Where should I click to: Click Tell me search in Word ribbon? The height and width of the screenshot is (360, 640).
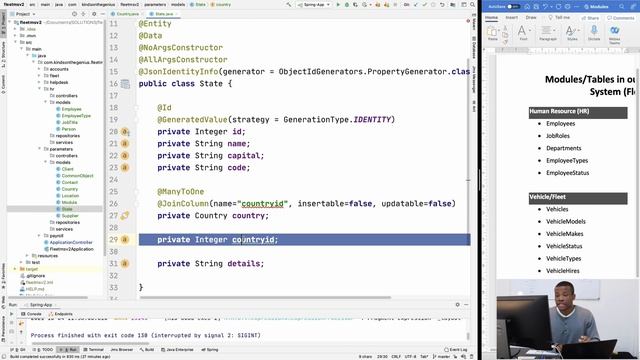click(559, 18)
